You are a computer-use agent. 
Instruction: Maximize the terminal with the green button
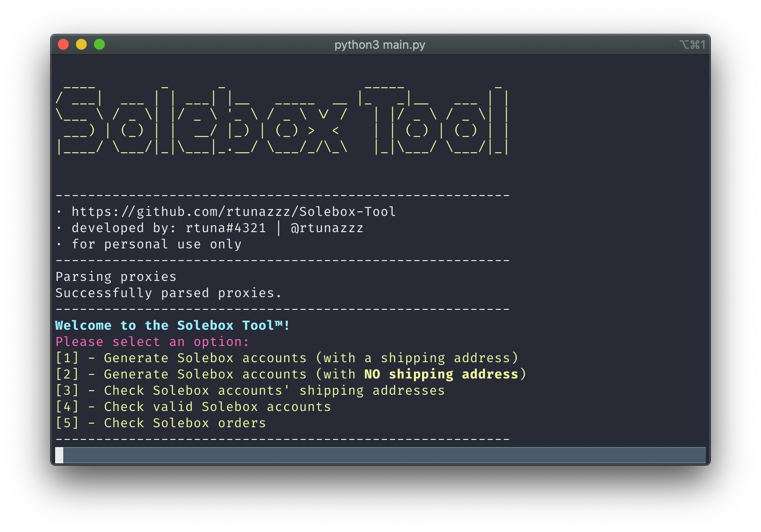(x=99, y=44)
